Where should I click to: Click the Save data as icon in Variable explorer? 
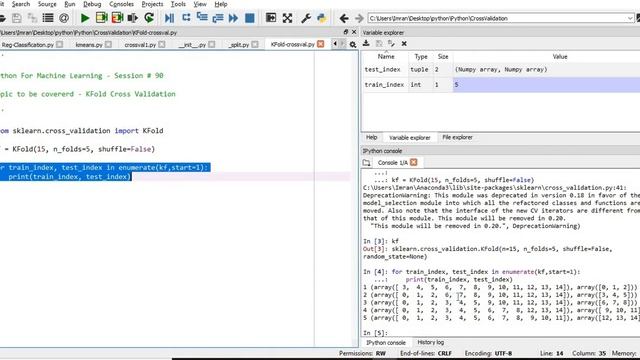(x=391, y=43)
